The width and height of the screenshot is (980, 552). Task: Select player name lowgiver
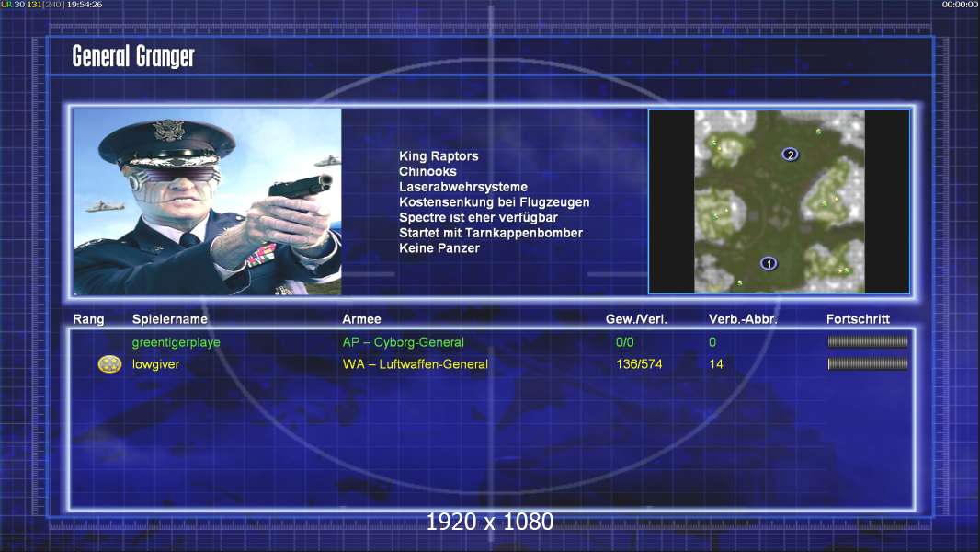point(155,363)
